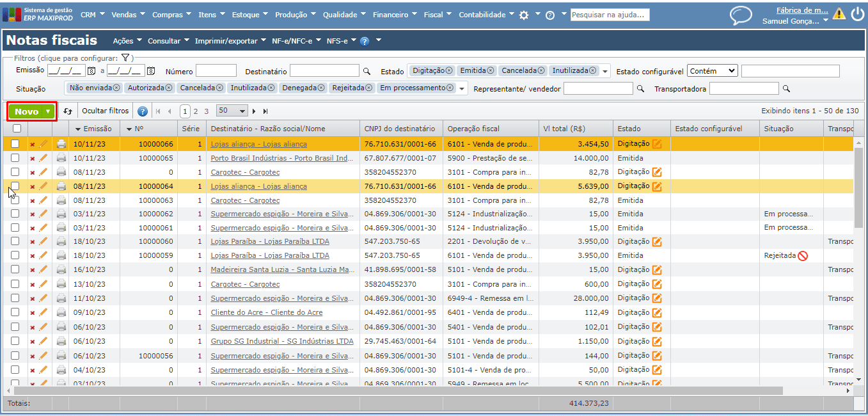The width and height of the screenshot is (868, 416).
Task: Toggle the select-all checkbox in table header
Action: point(17,129)
